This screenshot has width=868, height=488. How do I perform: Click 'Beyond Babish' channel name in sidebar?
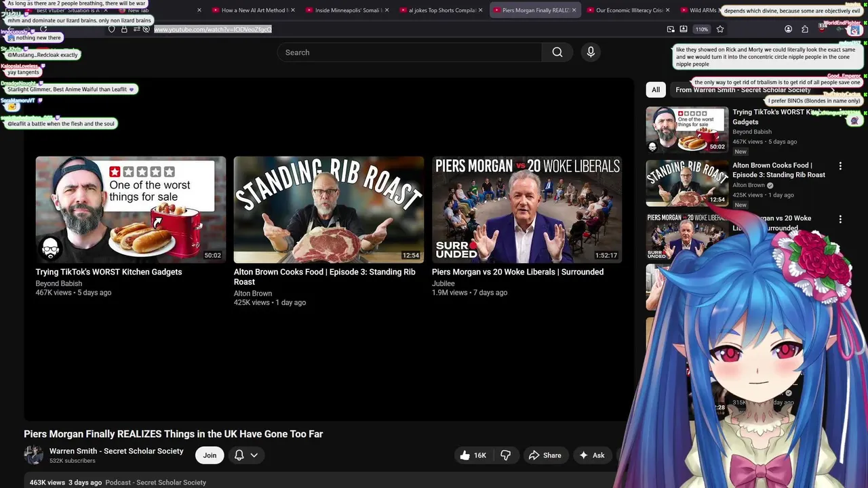pyautogui.click(x=752, y=131)
